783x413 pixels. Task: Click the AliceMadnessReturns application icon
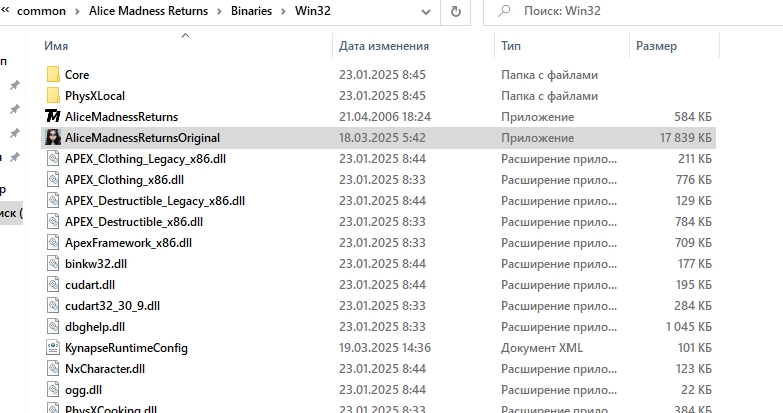click(x=53, y=116)
